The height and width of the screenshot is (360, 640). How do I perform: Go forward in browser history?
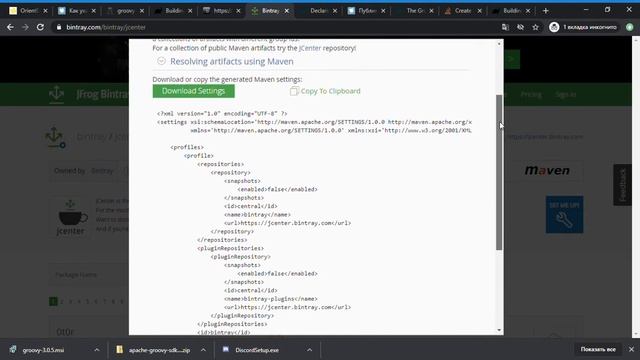(x=25, y=27)
